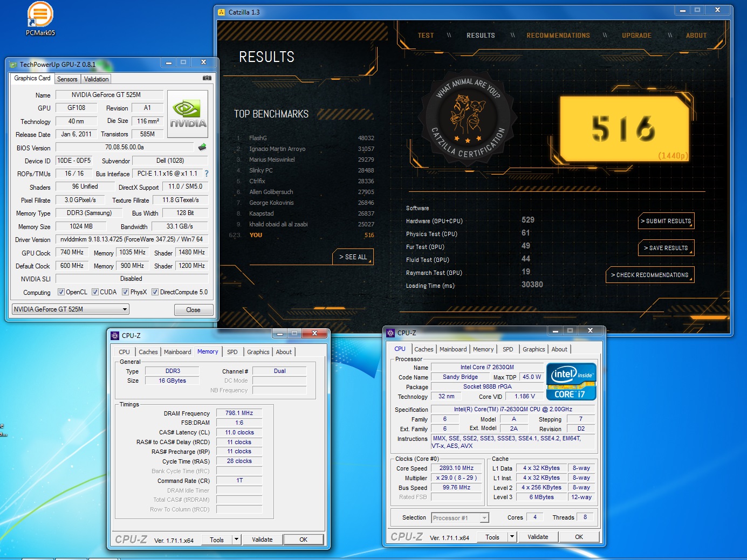Take a GPU-Z screenshot with camera icon

[207, 78]
